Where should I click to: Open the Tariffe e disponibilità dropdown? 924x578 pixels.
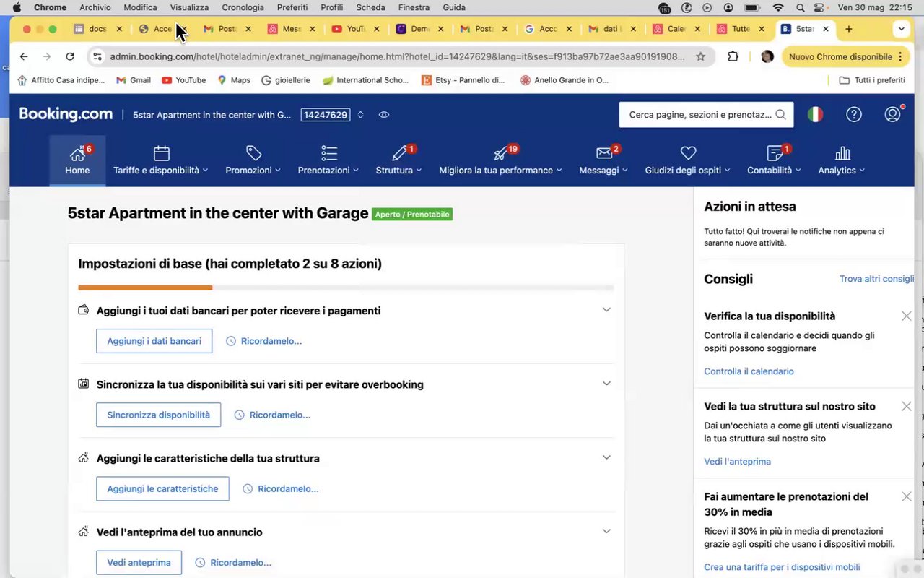point(160,171)
